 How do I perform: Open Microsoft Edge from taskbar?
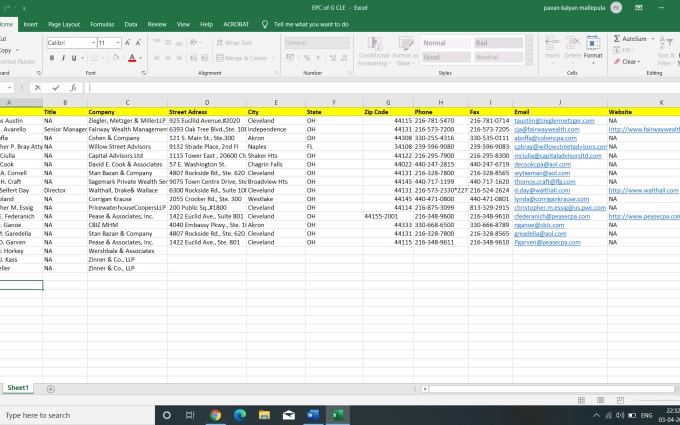(x=240, y=415)
